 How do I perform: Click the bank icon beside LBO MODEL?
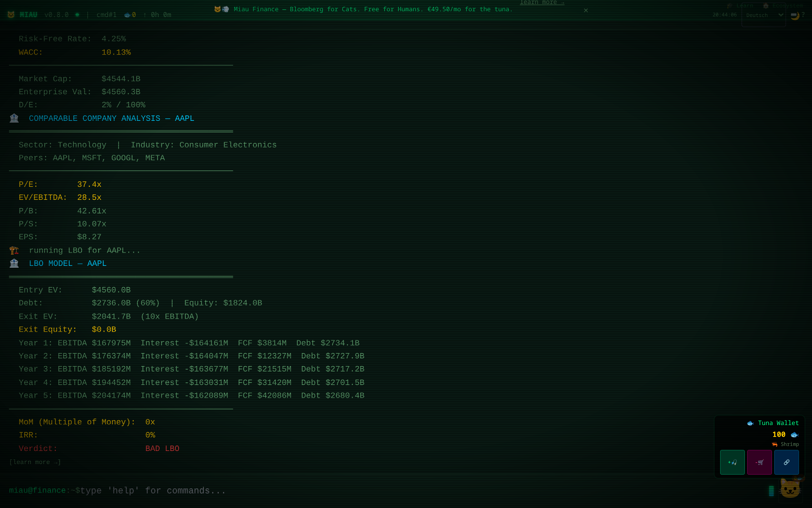14,263
